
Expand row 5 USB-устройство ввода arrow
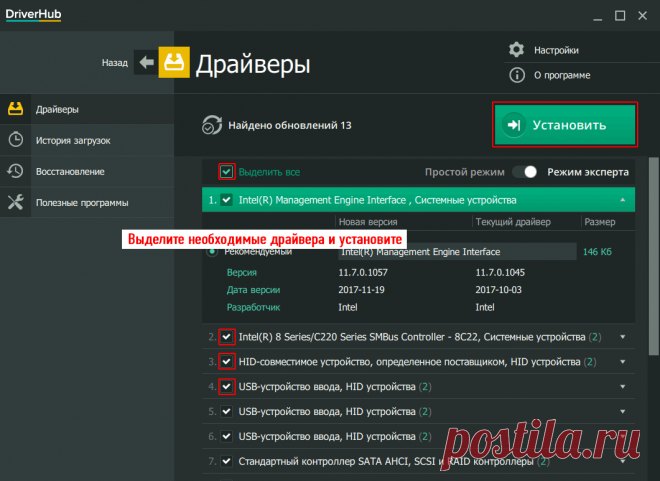623,411
